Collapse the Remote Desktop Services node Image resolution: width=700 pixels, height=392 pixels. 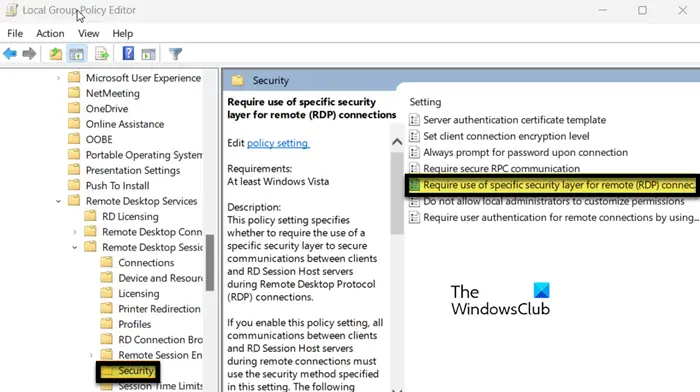(58, 201)
